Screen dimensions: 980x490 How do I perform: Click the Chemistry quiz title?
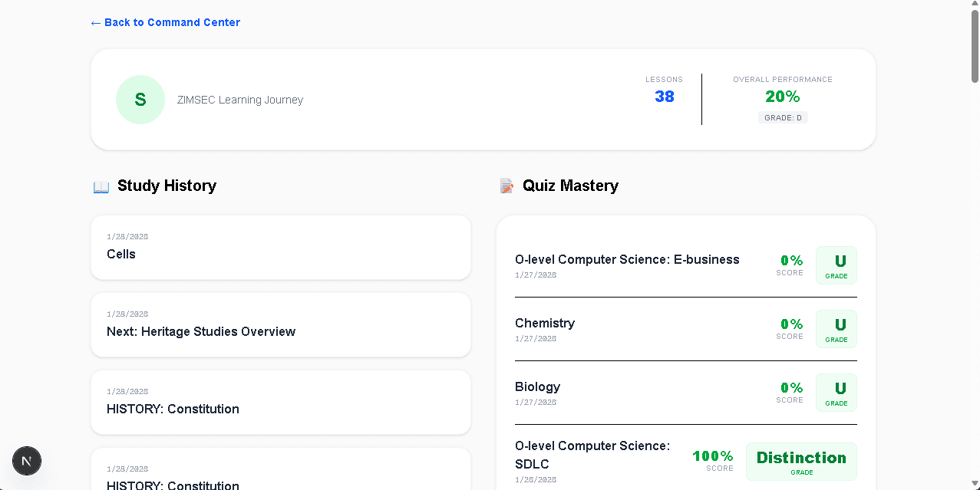click(545, 323)
